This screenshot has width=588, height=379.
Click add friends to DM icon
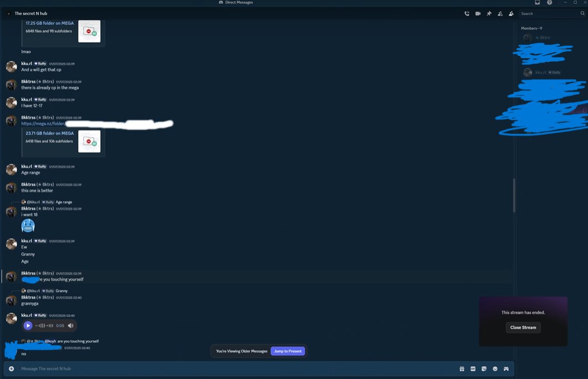(x=500, y=13)
